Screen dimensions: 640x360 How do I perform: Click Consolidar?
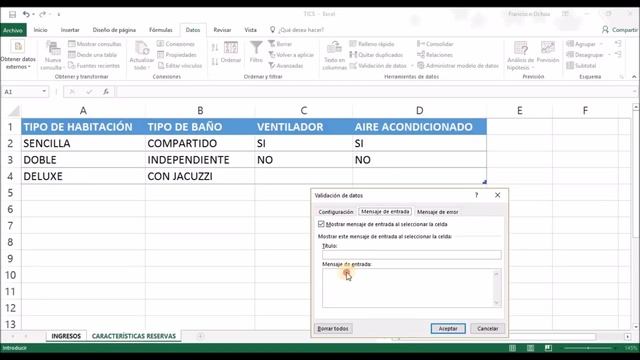(x=435, y=44)
